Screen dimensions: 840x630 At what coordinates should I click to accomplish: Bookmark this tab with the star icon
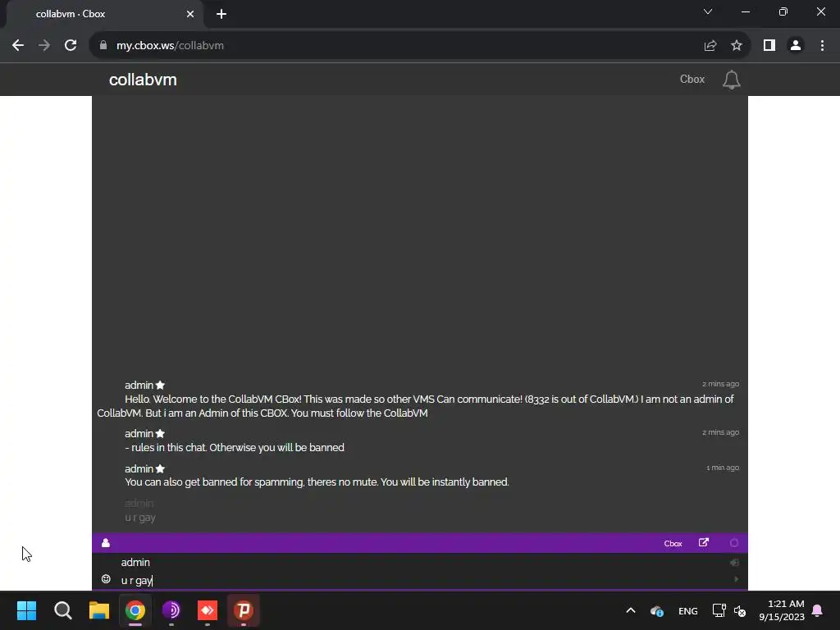737,46
